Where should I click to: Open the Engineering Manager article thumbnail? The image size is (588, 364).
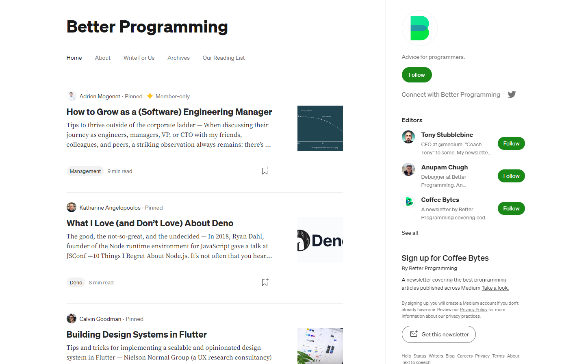[320, 128]
